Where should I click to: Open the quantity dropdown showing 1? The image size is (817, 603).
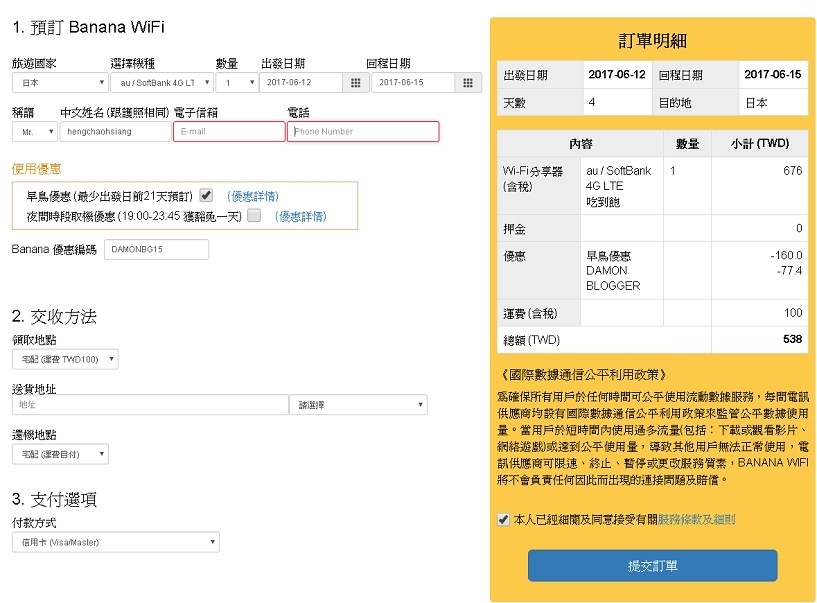point(237,82)
